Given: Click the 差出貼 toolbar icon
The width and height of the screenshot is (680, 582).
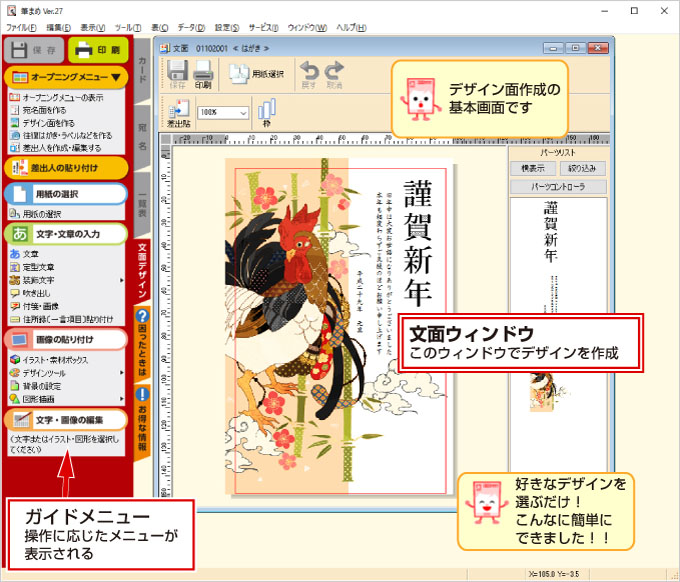Looking at the screenshot, I should coord(179,113).
